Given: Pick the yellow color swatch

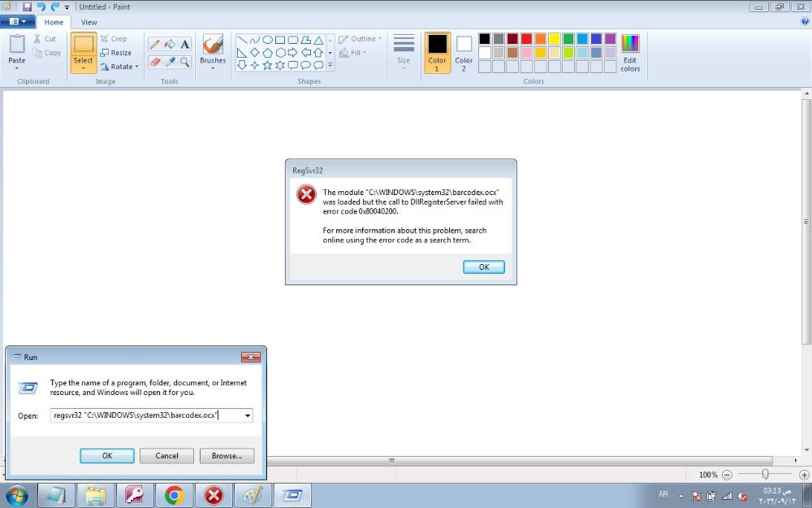Looking at the screenshot, I should click(x=555, y=39).
